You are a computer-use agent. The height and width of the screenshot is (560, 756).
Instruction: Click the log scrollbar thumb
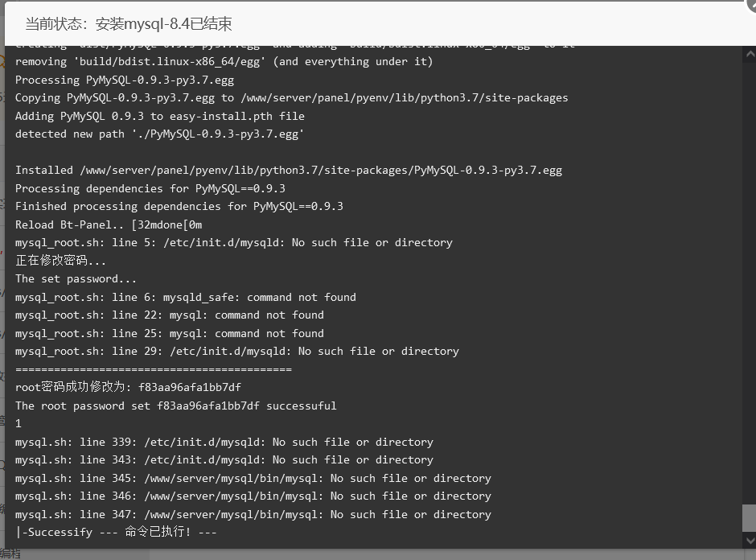(749, 518)
